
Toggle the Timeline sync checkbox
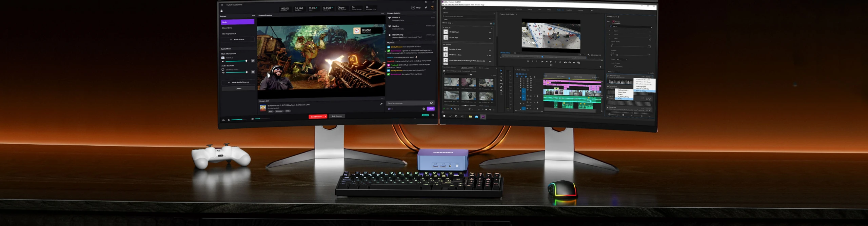click(x=609, y=115)
